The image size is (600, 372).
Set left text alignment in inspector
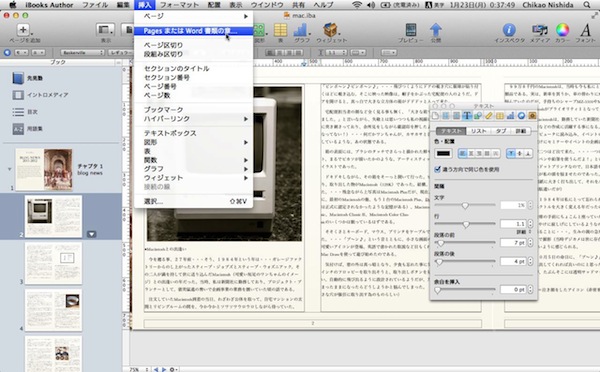coord(463,153)
